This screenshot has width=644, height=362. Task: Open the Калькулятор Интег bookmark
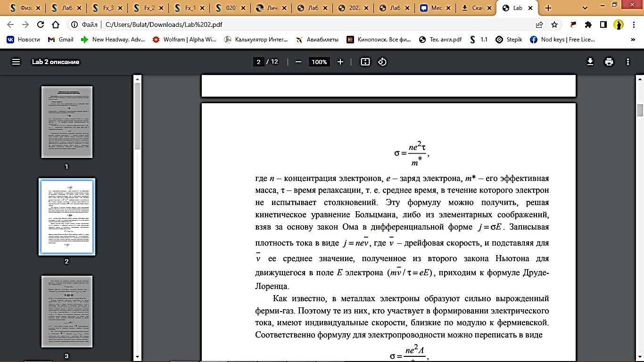click(x=256, y=40)
